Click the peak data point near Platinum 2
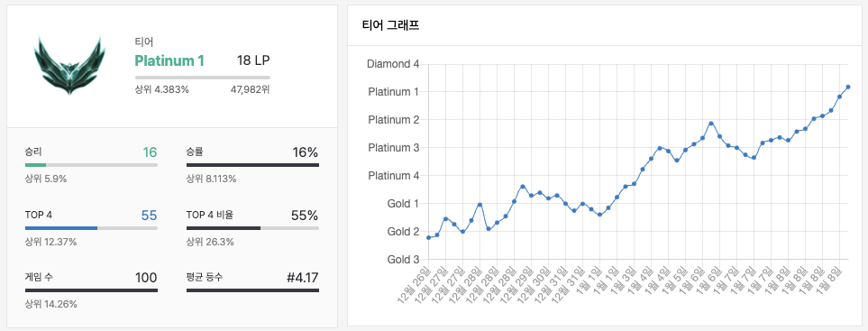Viewport: 868px width, 331px height. point(711,123)
